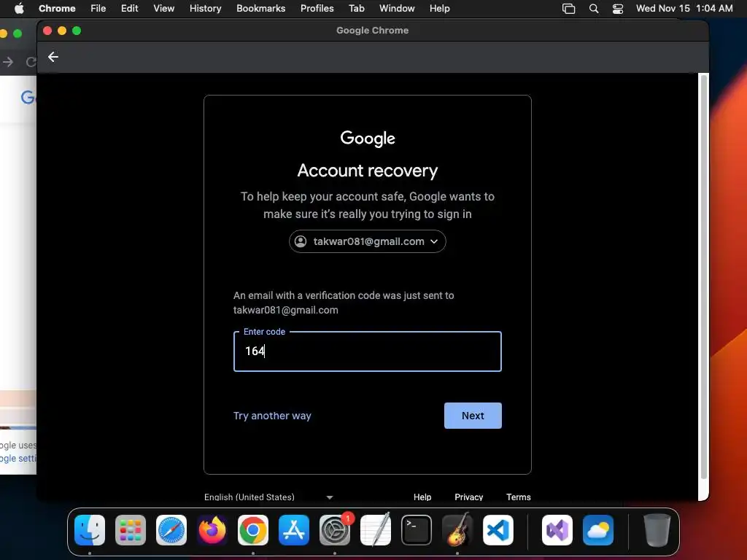Open the History menu
Image resolution: width=747 pixels, height=560 pixels.
pos(205,8)
